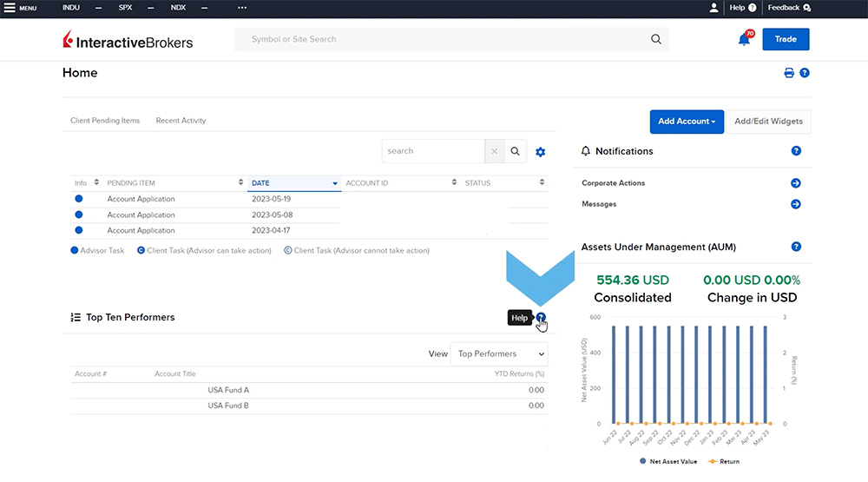Image resolution: width=868 pixels, height=482 pixels.
Task: Open Corporate Actions arrow icon
Action: pyautogui.click(x=795, y=183)
